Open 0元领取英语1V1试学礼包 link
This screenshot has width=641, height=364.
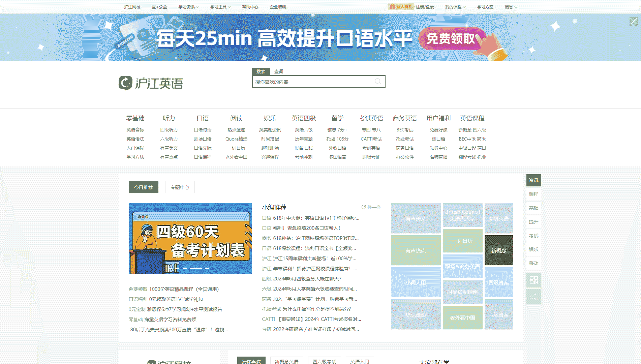click(176, 299)
